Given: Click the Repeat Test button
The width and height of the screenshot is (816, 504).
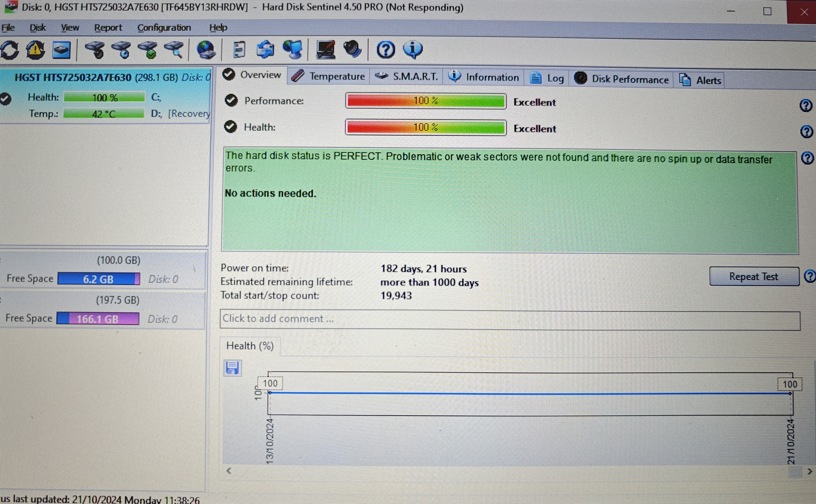Looking at the screenshot, I should click(754, 276).
